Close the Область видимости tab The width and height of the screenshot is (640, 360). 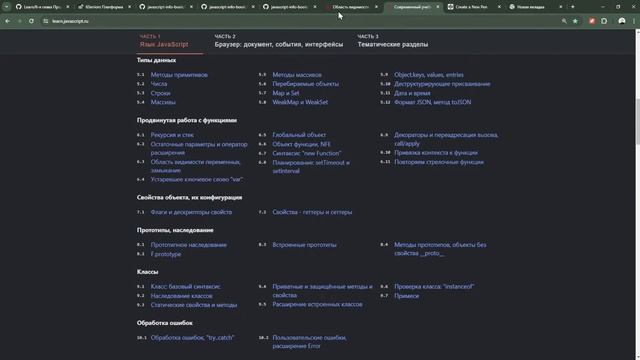pyautogui.click(x=376, y=7)
